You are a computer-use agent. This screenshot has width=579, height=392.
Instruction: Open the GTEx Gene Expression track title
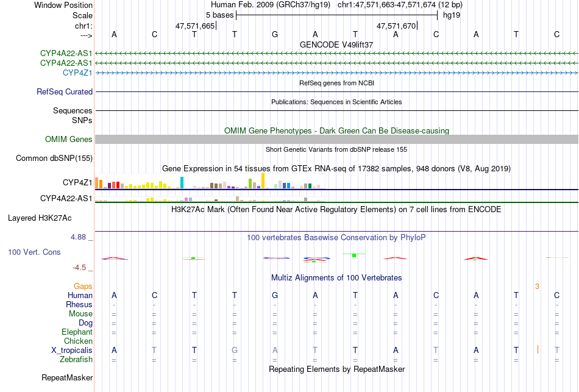click(336, 169)
